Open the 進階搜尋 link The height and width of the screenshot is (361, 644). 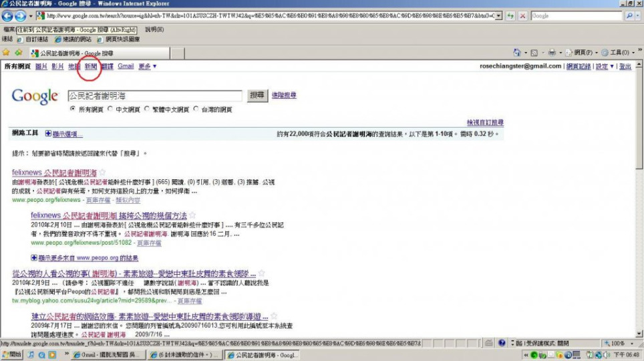[284, 96]
